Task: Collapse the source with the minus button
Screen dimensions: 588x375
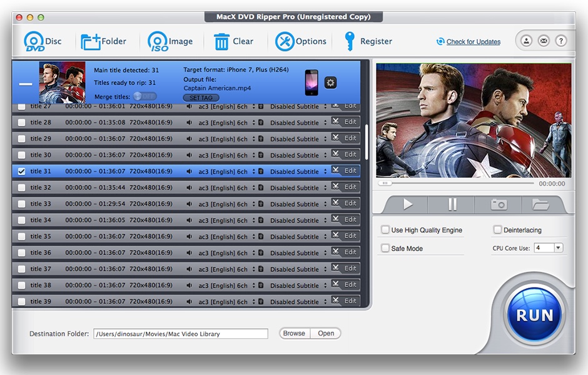Action: click(x=26, y=84)
